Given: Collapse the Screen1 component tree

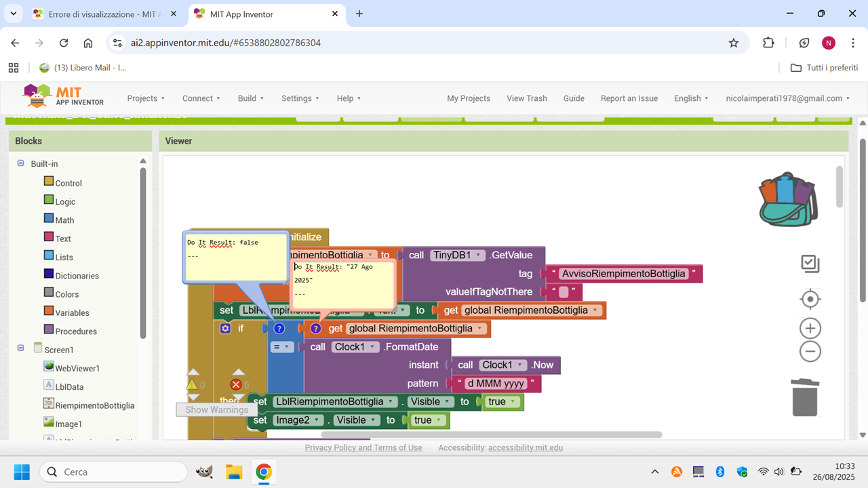Looking at the screenshot, I should click(x=21, y=348).
